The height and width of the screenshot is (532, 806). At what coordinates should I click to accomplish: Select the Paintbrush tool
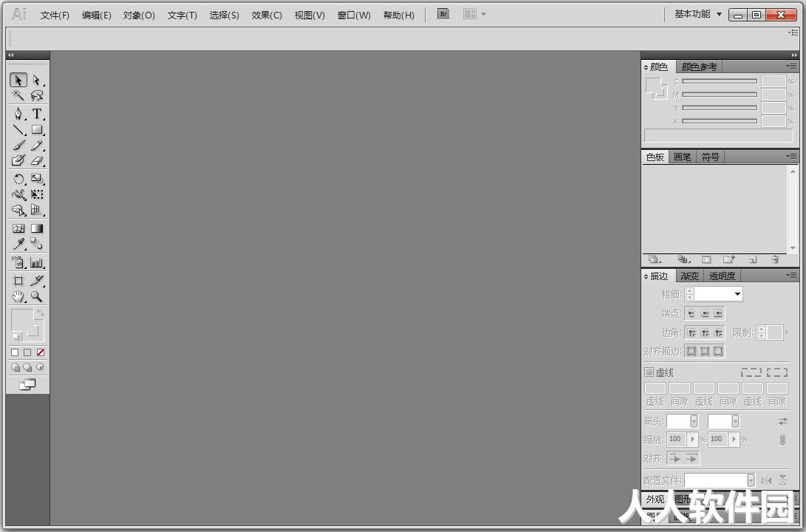click(18, 146)
